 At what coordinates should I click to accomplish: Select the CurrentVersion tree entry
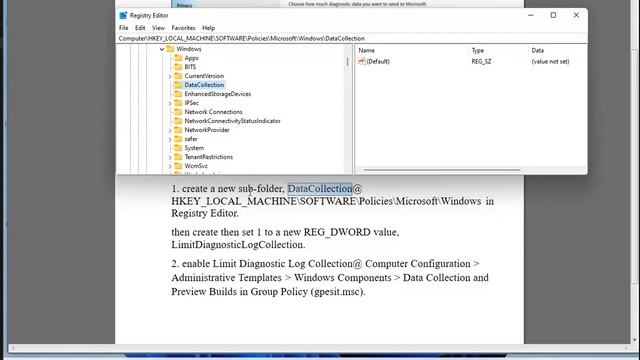tap(204, 76)
